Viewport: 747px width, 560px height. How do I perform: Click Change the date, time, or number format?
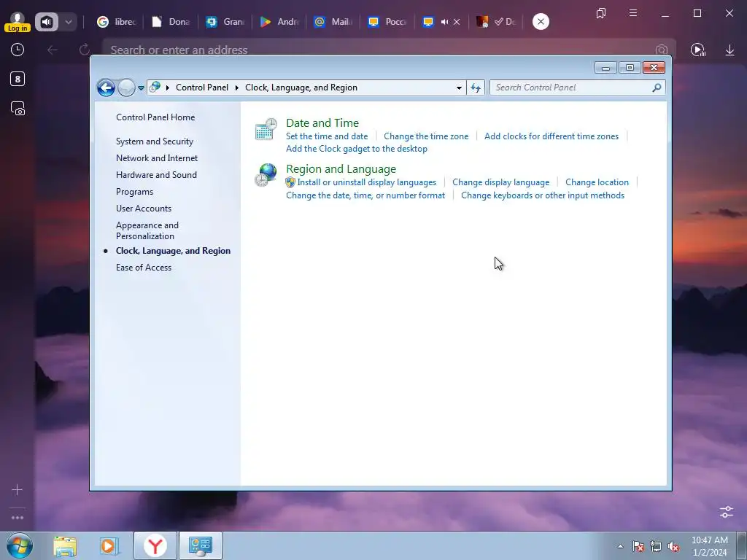pyautogui.click(x=365, y=195)
